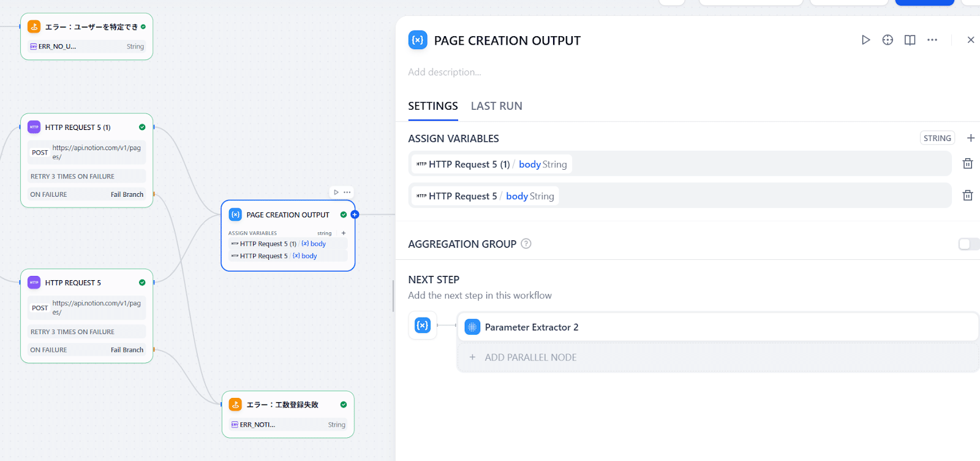
Task: Click the Add description field
Action: click(x=445, y=72)
